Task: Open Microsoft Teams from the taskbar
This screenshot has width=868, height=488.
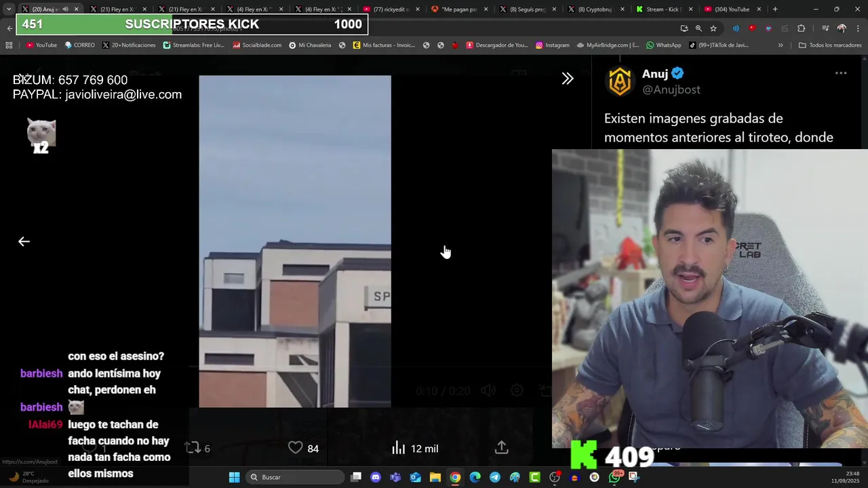Action: click(x=395, y=477)
